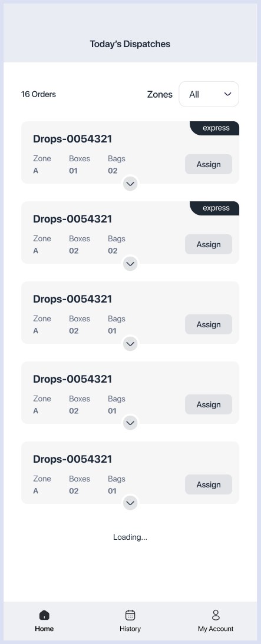The width and height of the screenshot is (261, 644).
Task: Assign the first express order
Action: coord(209,164)
